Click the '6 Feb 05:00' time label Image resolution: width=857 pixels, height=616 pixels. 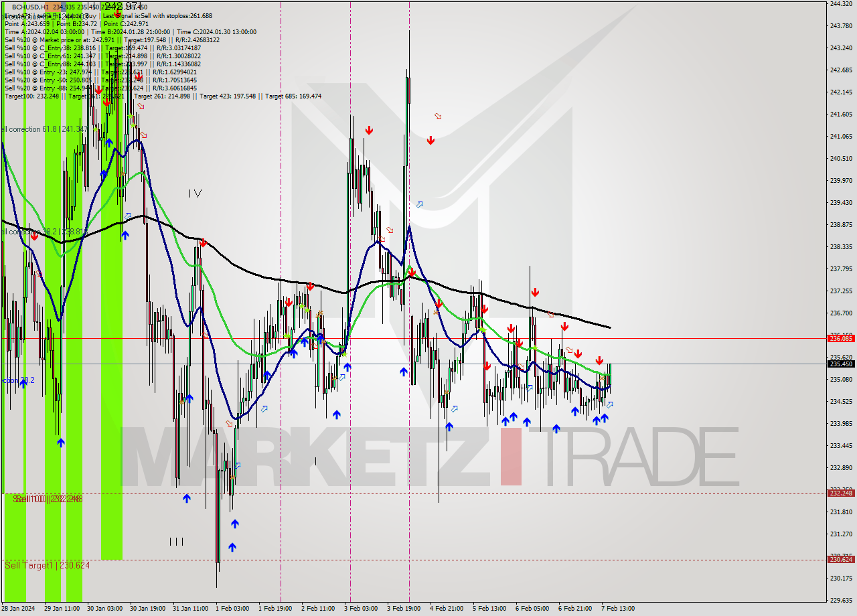tap(532, 609)
